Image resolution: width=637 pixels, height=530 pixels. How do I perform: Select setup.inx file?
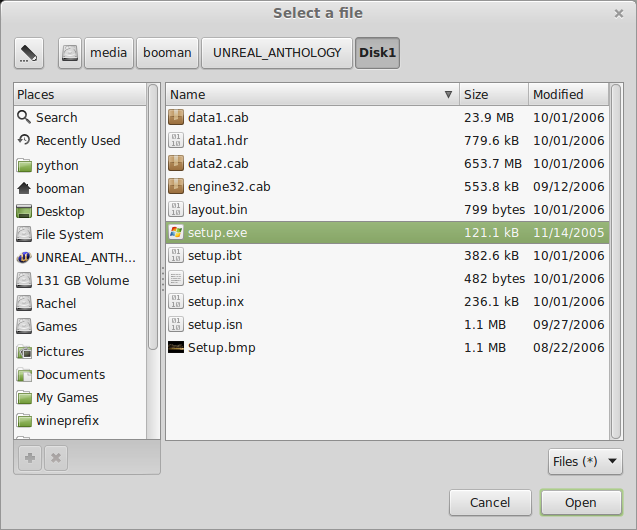388,302
